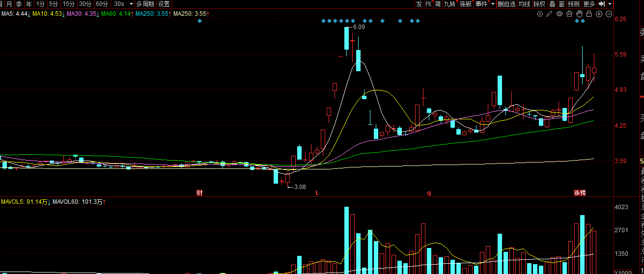Click the cyan MA250 indicator label
The image size is (644, 274).
153,14
